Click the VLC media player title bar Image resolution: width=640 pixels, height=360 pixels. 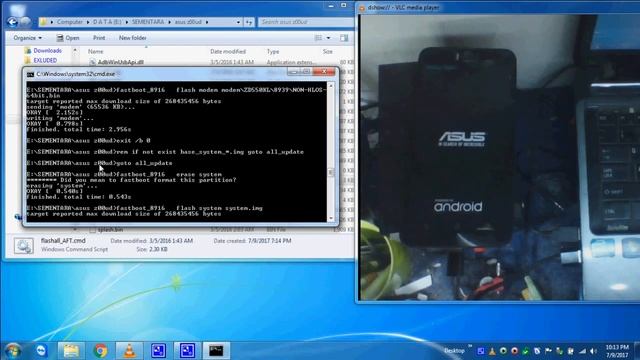tap(498, 7)
